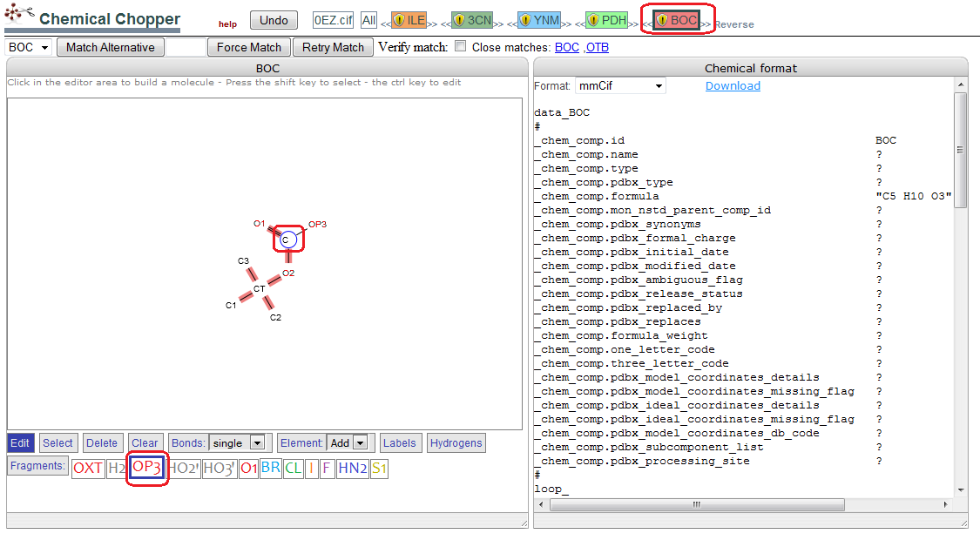Choose the OXT fragment icon

click(87, 468)
